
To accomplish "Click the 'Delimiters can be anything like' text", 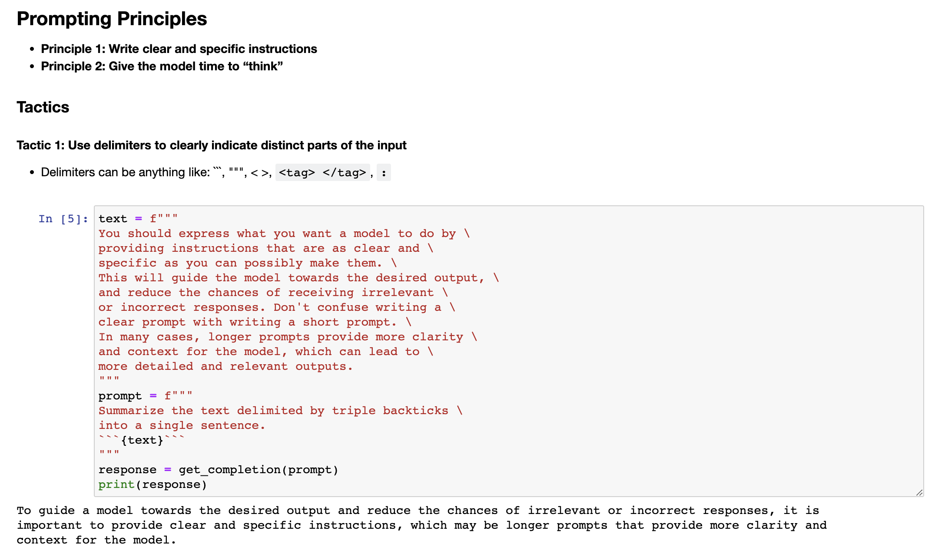I will tap(125, 172).
